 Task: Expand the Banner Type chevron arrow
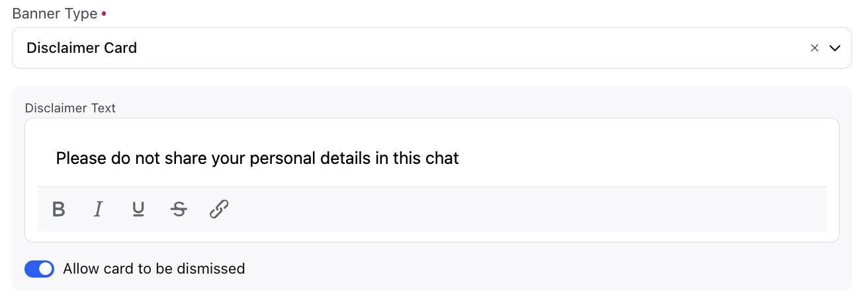point(835,48)
